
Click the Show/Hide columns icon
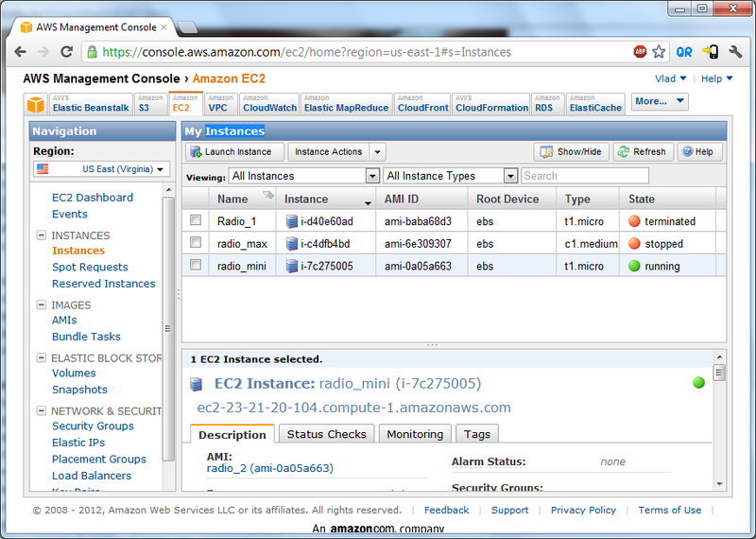(x=546, y=151)
